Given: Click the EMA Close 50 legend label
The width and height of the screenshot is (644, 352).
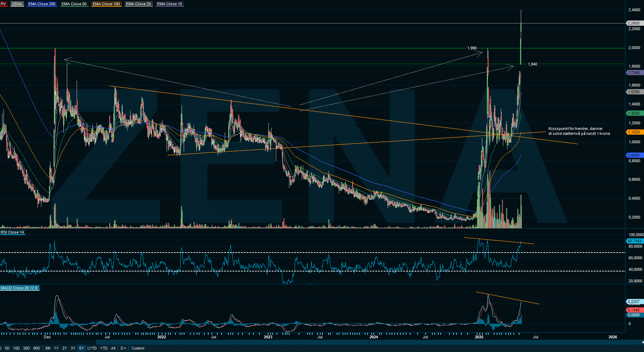Looking at the screenshot, I should tap(74, 4).
